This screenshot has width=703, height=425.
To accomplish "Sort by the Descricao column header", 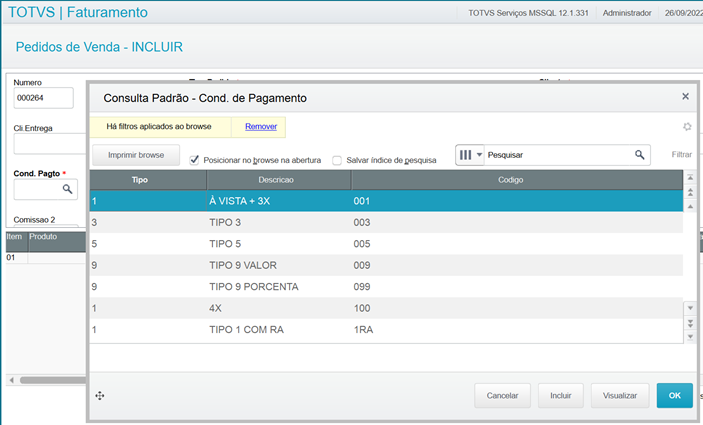I will [x=279, y=180].
